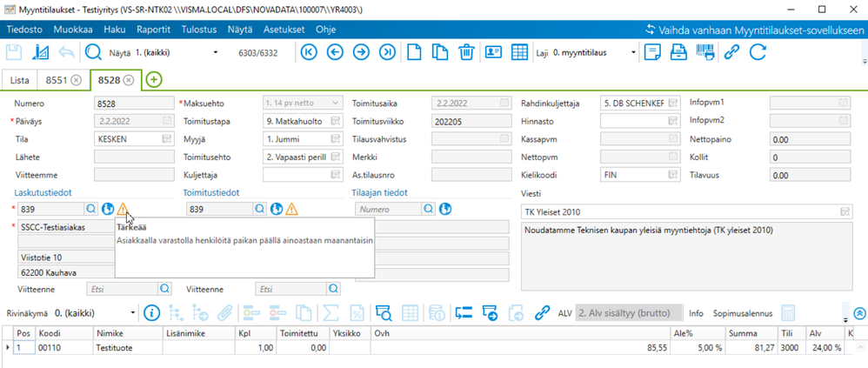The height and width of the screenshot is (368, 868).
Task: Open the Rivinäkymä dropdown
Action: 133,311
